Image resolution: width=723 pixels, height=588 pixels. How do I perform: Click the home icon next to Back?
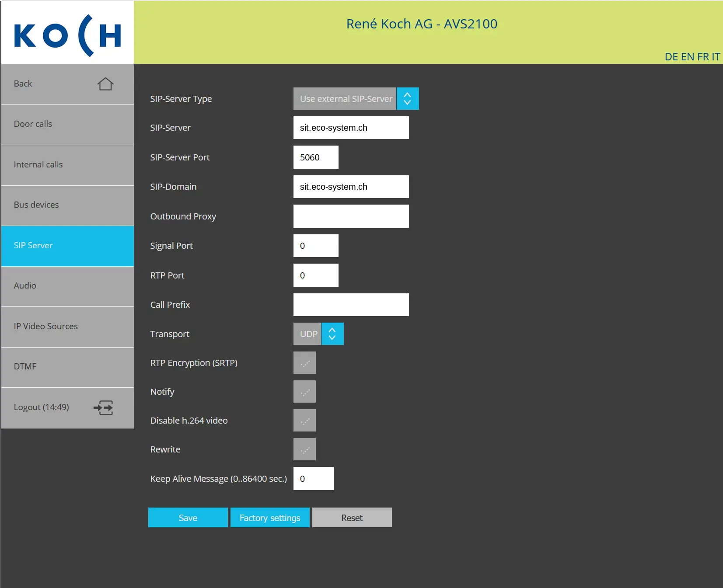point(105,84)
